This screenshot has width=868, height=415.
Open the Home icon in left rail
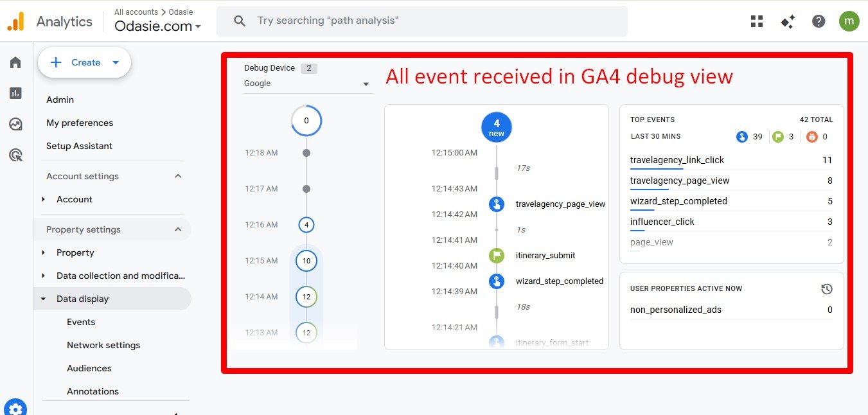point(15,62)
